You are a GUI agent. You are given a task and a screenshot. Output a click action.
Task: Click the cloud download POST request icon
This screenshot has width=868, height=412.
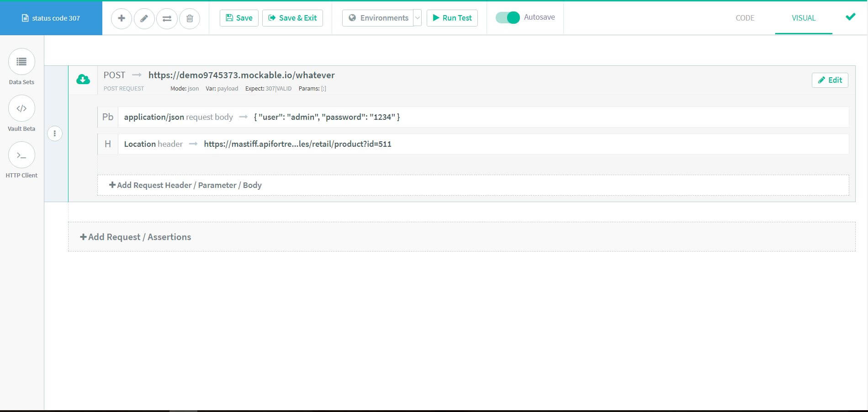(x=83, y=80)
